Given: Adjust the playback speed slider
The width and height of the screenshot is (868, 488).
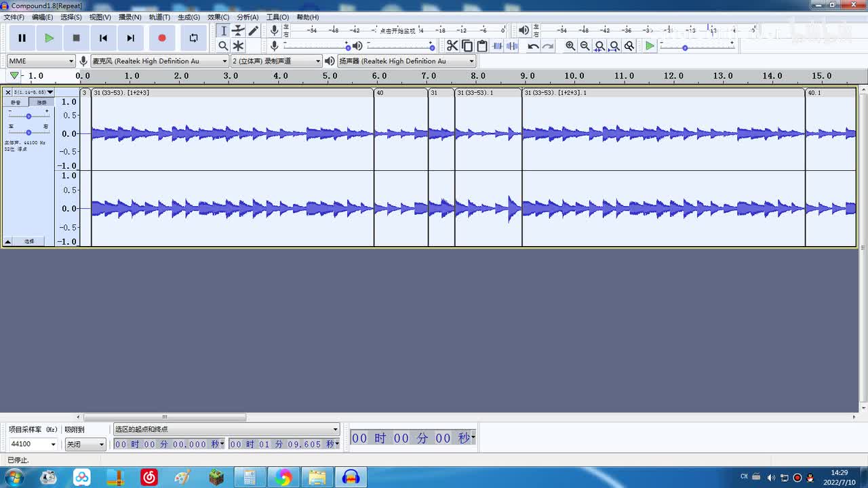Looking at the screenshot, I should [697, 46].
